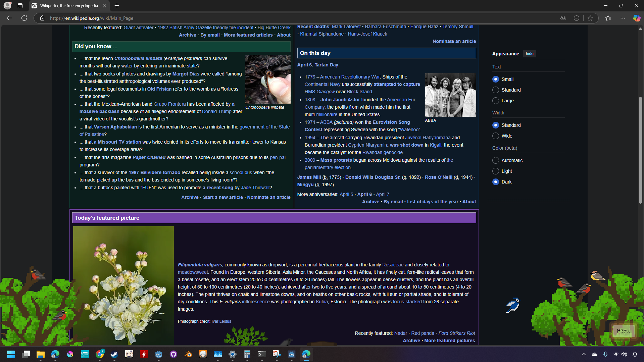The height and width of the screenshot is (362, 644).
Task: Open the Favorites list
Action: pyautogui.click(x=608, y=18)
